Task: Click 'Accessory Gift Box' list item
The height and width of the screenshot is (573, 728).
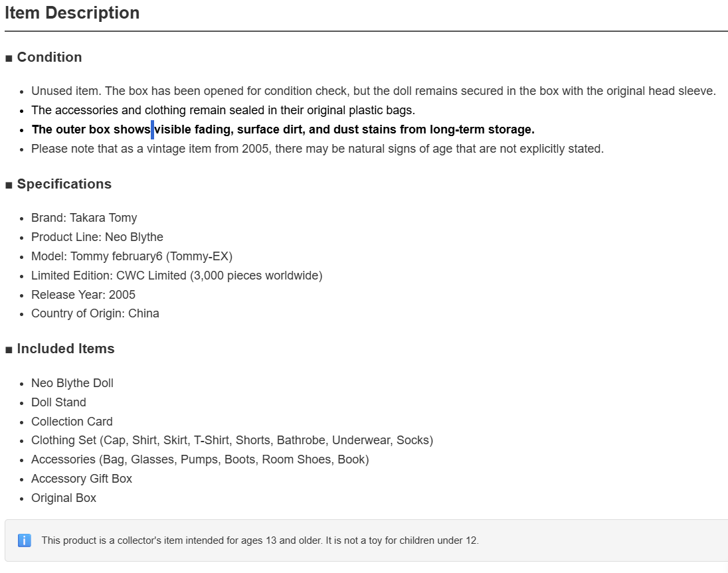Action: point(82,479)
